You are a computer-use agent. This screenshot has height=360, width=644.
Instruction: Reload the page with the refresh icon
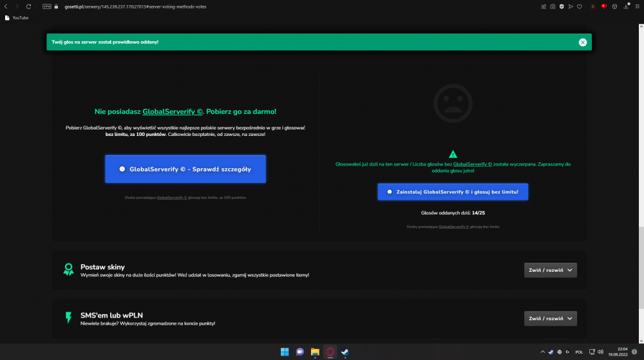tap(28, 6)
